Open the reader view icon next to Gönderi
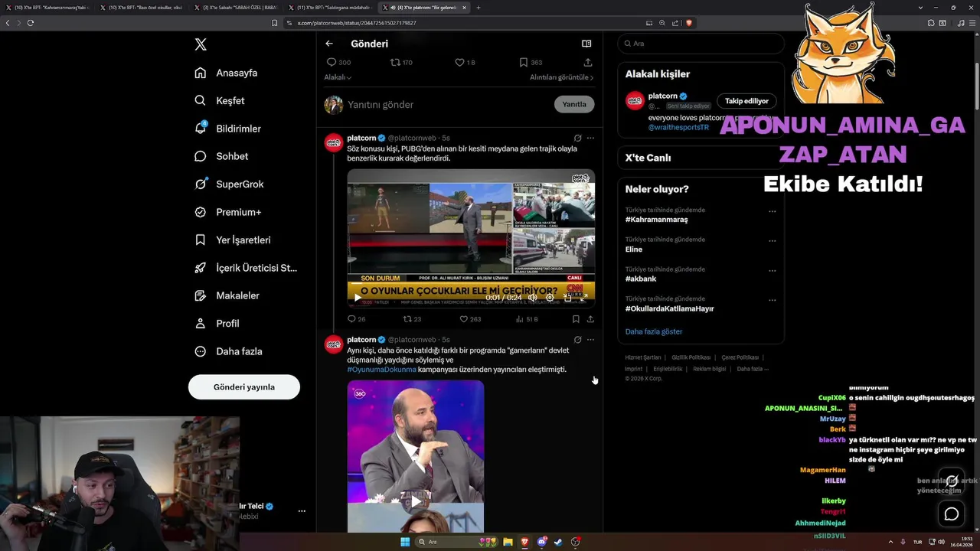The image size is (980, 551). [x=586, y=44]
